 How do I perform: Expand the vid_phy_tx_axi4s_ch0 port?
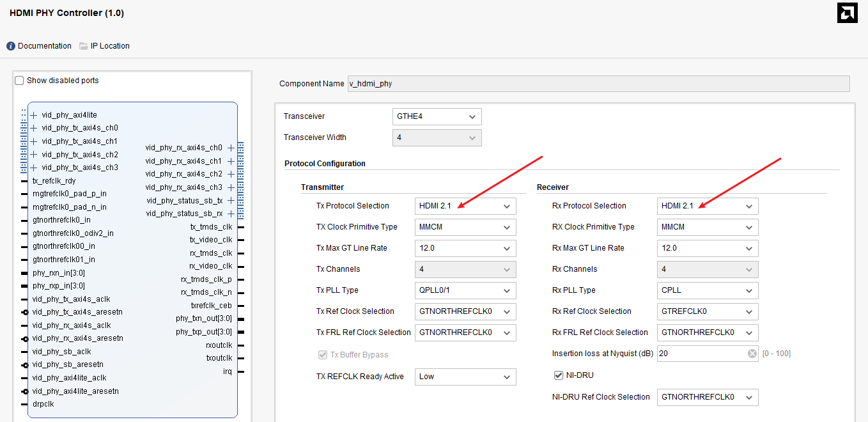pos(34,128)
